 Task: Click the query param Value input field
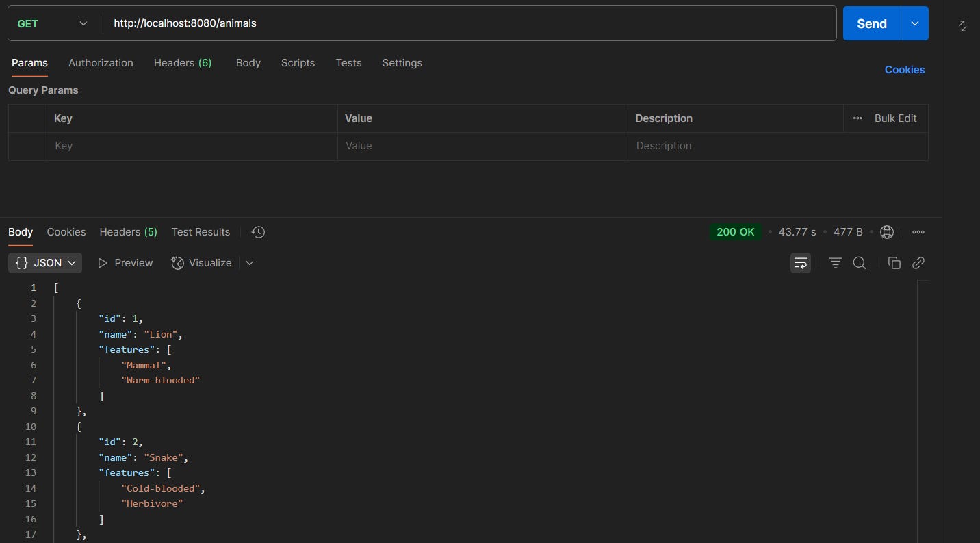click(x=482, y=146)
